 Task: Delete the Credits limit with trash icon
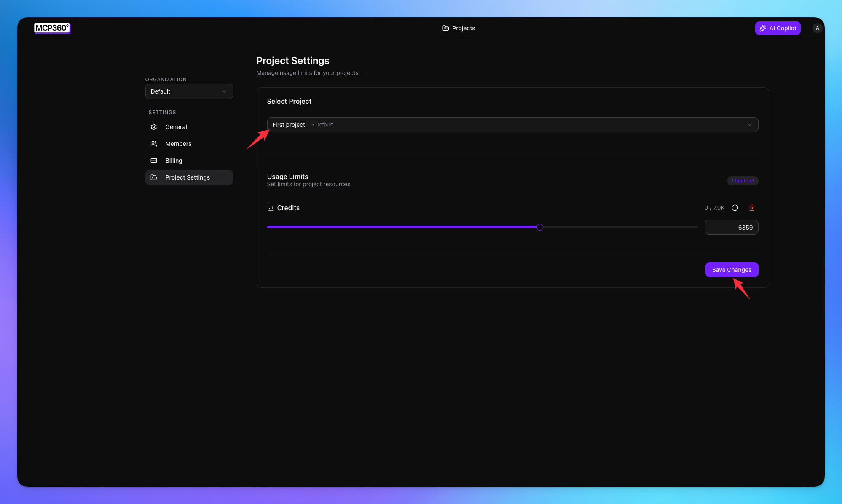(752, 208)
